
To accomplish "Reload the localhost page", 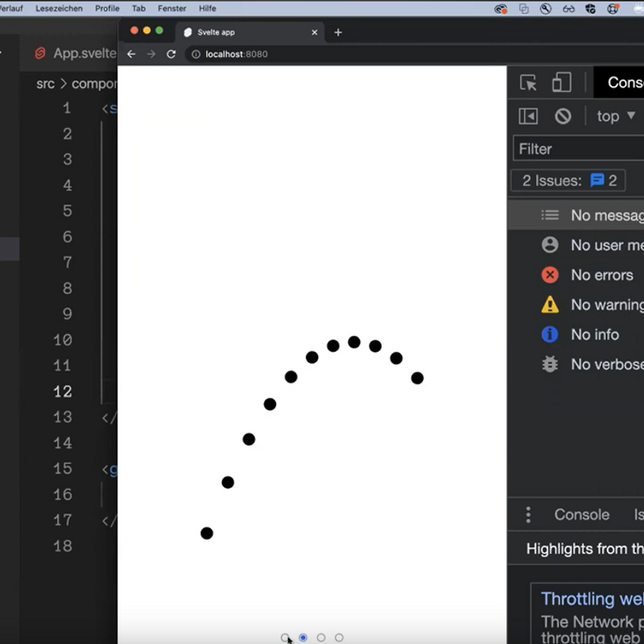I will tap(171, 54).
